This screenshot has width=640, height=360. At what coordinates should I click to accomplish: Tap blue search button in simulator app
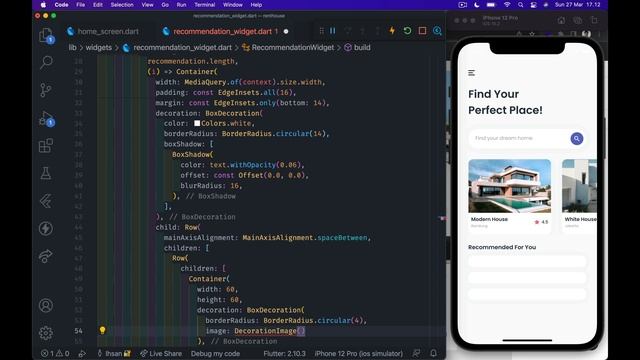click(576, 139)
